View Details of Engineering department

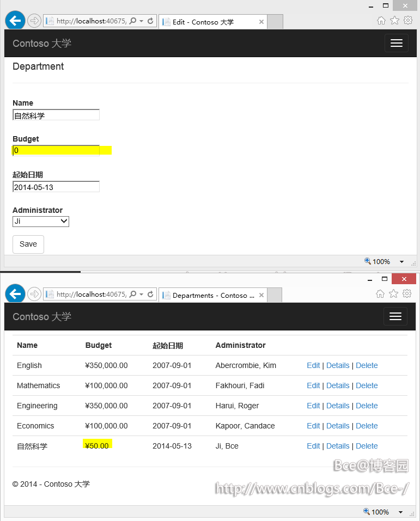point(338,406)
